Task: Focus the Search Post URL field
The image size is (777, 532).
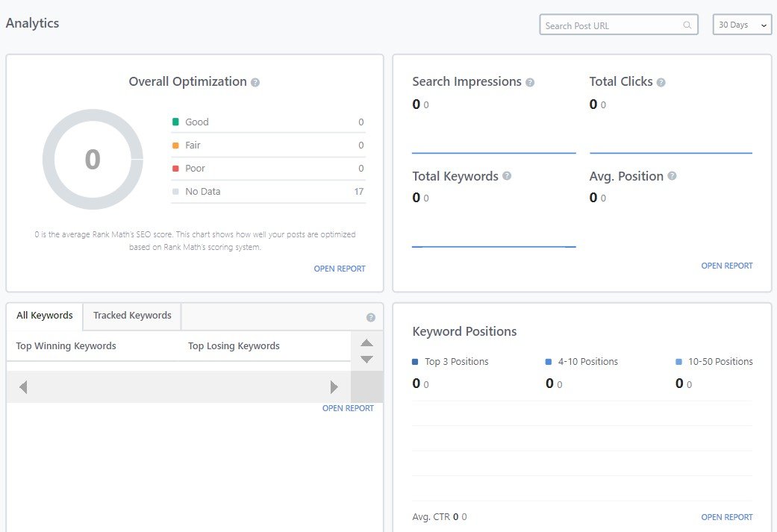Action: tap(612, 25)
